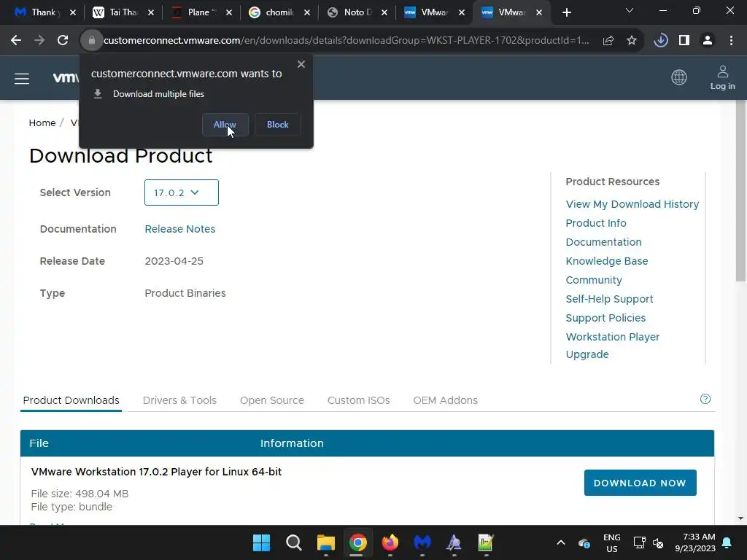This screenshot has height=560, width=747.
Task: Open a new browser tab
Action: click(566, 12)
